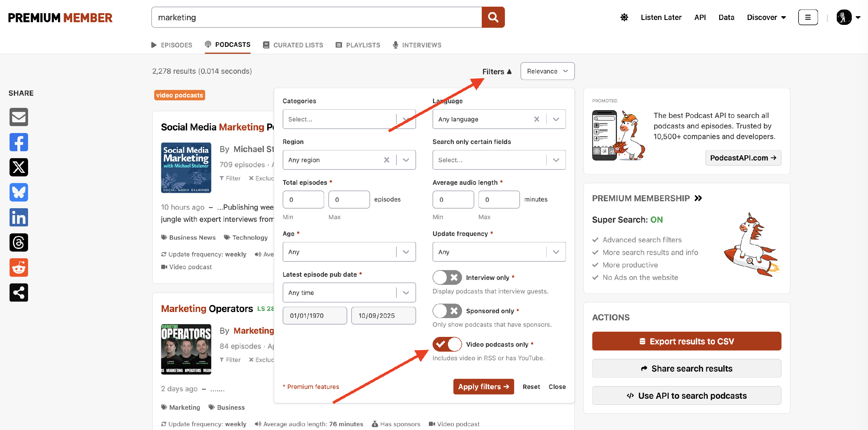Expand the Update frequency dropdown
868x430 pixels.
(x=499, y=252)
